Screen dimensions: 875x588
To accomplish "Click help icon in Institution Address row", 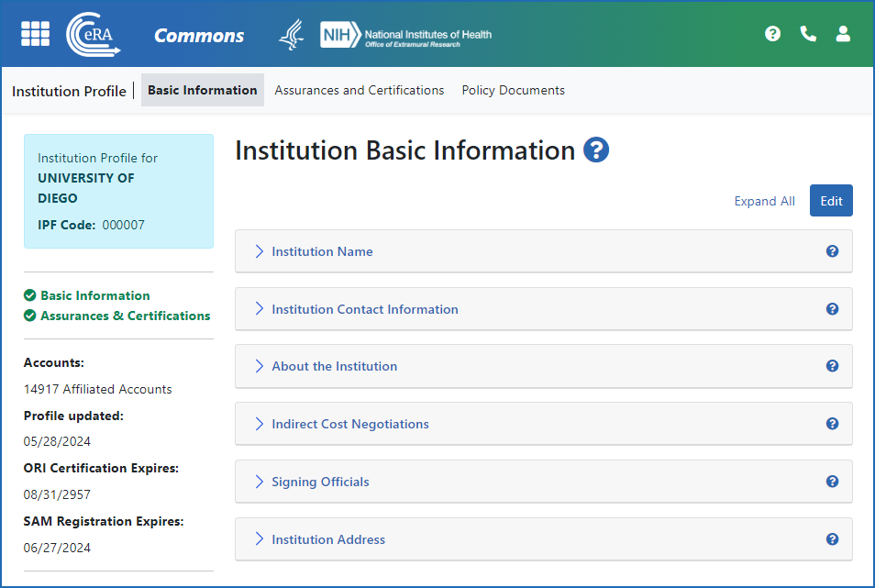I will [832, 538].
